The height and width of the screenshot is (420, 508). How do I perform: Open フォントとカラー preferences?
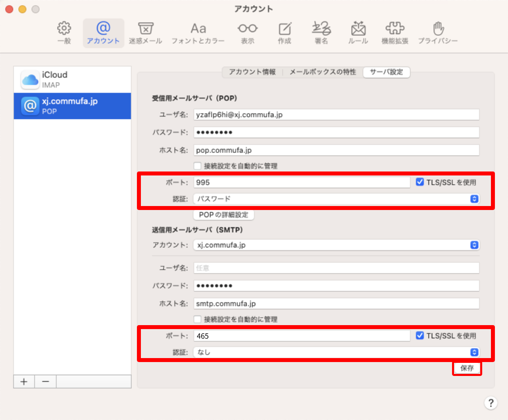point(198,33)
